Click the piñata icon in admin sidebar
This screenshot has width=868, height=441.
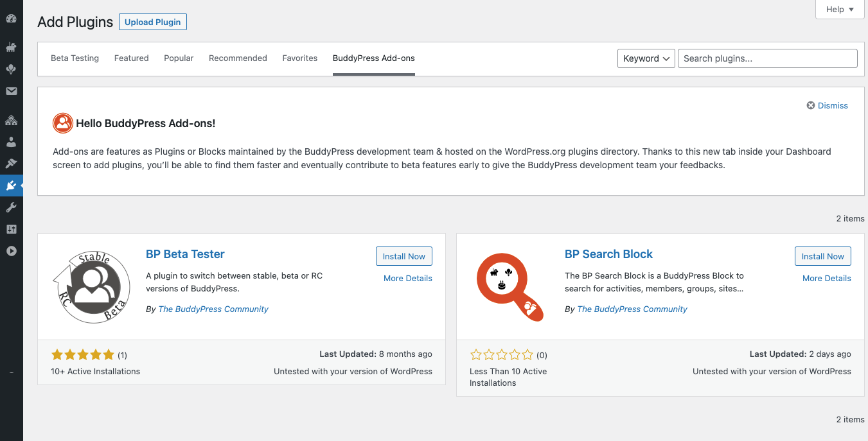[x=11, y=47]
